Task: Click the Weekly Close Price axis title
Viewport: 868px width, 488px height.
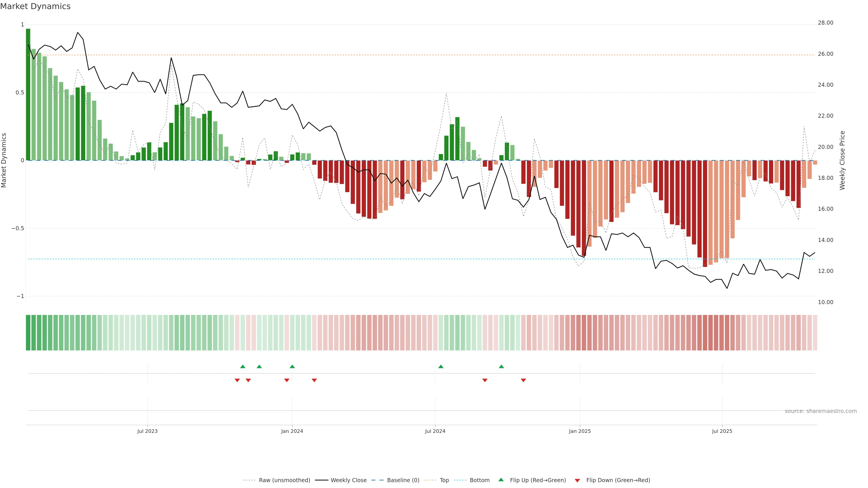Action: tap(842, 160)
